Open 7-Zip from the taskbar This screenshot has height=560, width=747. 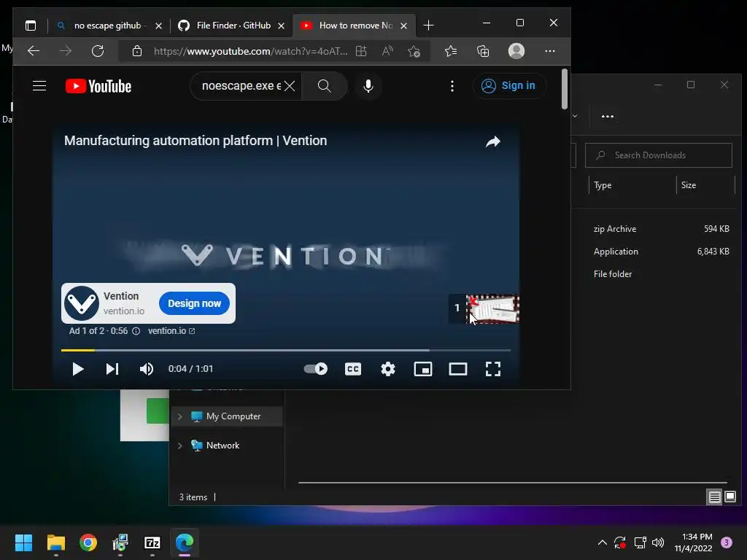click(152, 542)
